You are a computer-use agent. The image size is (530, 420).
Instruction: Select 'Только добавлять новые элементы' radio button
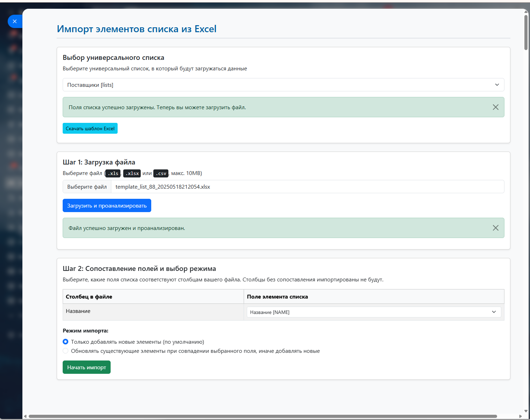point(65,342)
